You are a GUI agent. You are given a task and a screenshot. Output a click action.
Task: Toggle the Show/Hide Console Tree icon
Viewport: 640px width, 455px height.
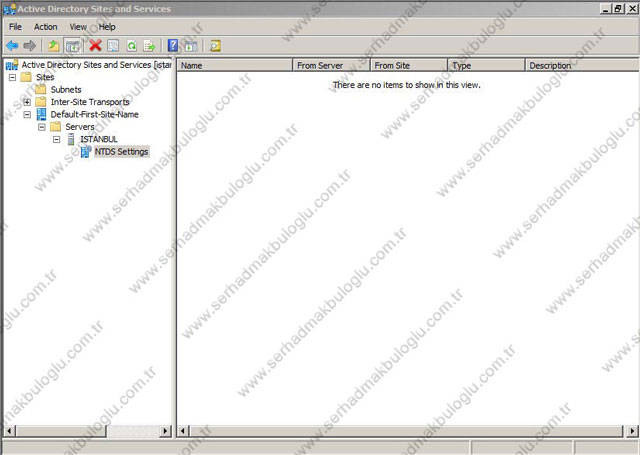pyautogui.click(x=73, y=46)
